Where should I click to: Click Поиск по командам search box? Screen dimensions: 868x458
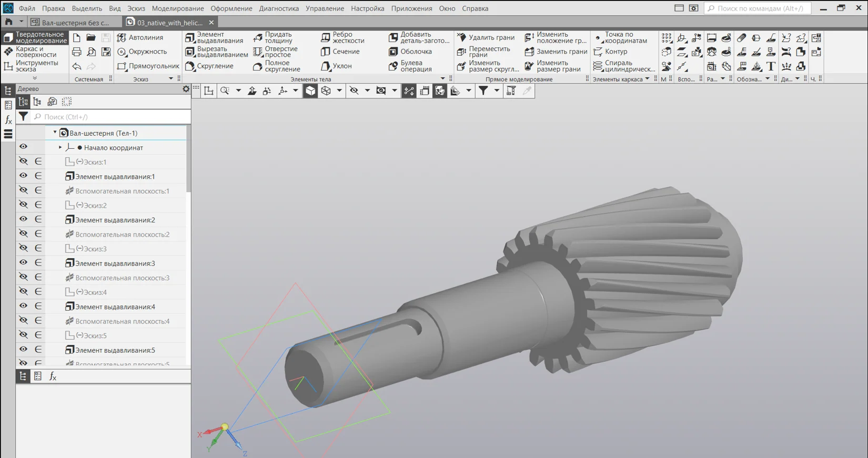pyautogui.click(x=758, y=8)
